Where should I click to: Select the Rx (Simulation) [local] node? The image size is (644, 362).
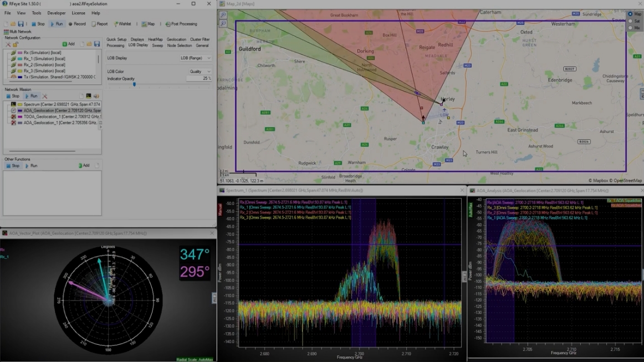[x=42, y=53]
